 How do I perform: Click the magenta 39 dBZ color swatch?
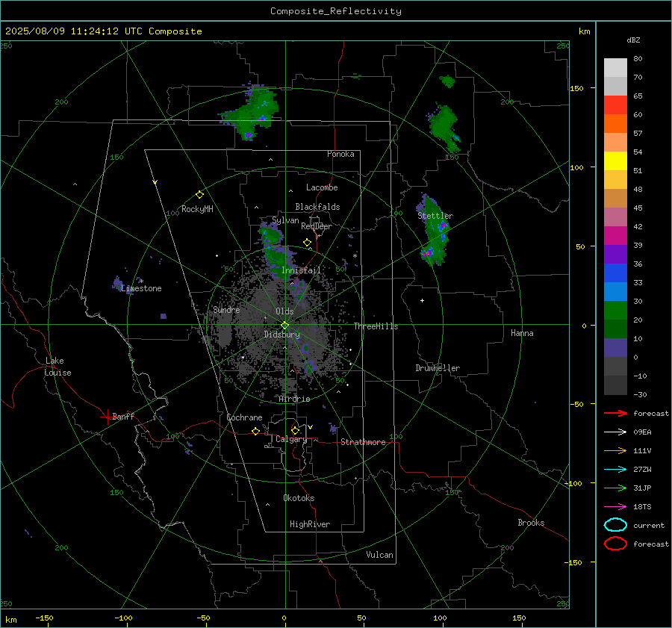(x=615, y=236)
